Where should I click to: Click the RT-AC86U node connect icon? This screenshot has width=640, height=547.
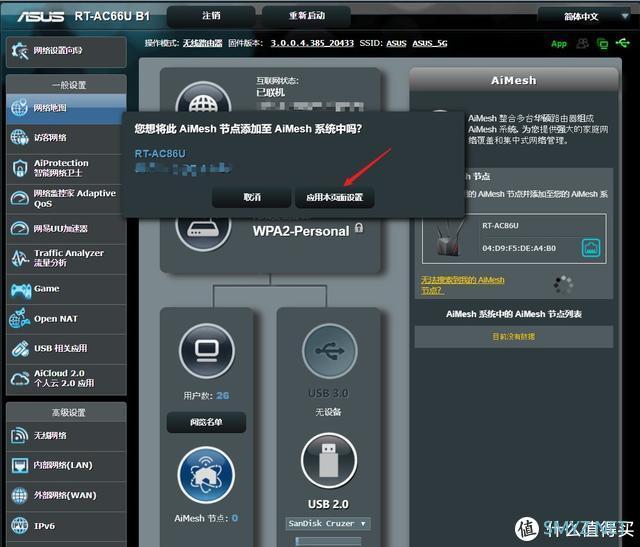click(x=591, y=248)
